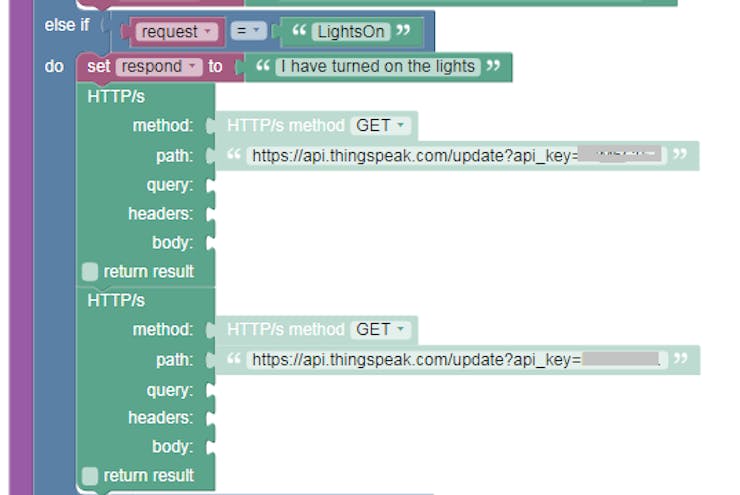Edit first thingspeak URL path field
This screenshot has width=740, height=495.
tap(457, 155)
